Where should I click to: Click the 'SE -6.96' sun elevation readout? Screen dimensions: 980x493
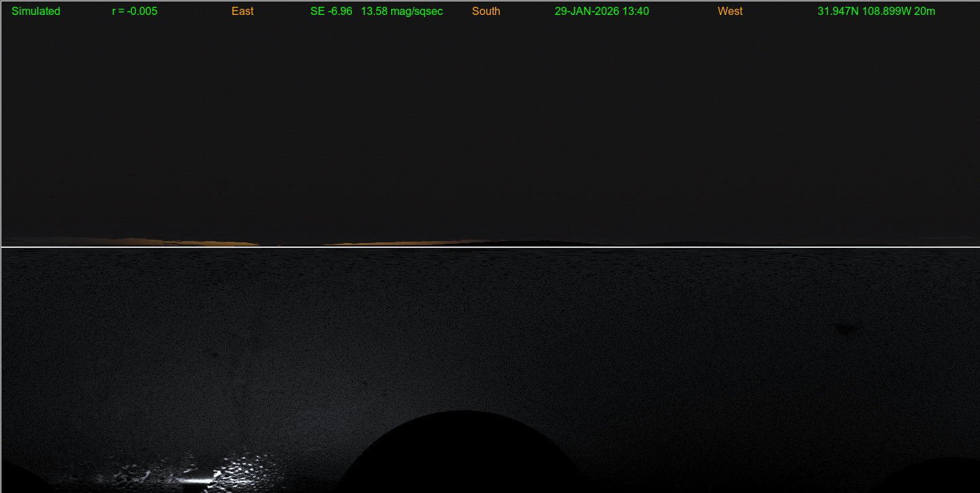click(x=331, y=12)
